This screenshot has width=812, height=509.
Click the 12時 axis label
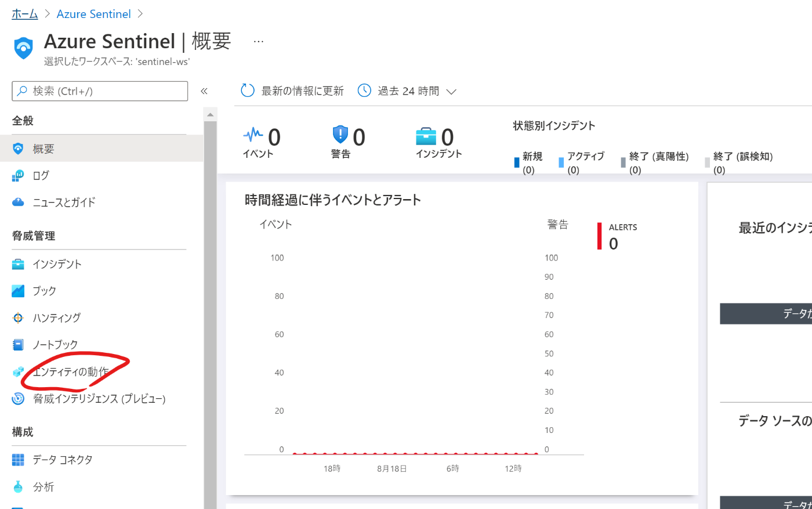coord(513,468)
